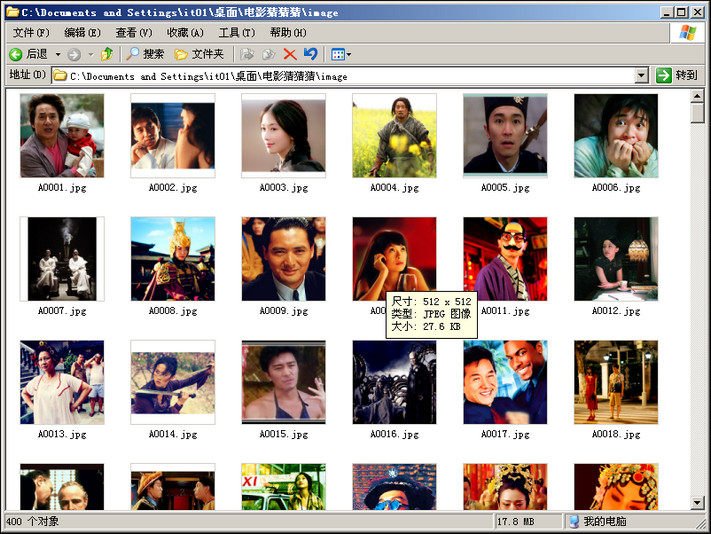Click the vertical scrollbar thumb
This screenshot has width=711, height=534.
click(x=697, y=112)
